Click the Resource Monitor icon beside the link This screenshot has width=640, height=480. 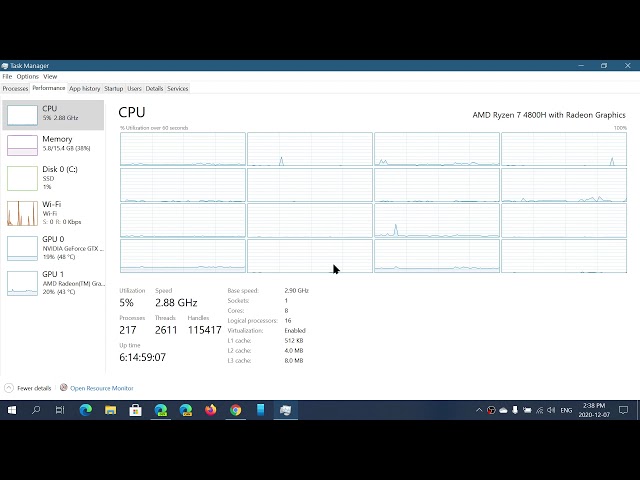(63, 387)
